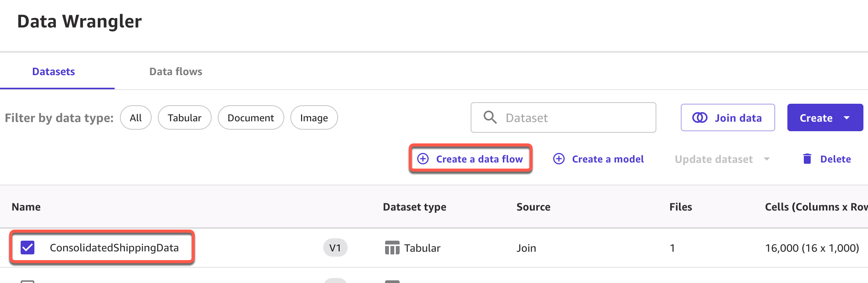This screenshot has width=868, height=283.
Task: Open the Update dataset dropdown arrow
Action: [767, 159]
